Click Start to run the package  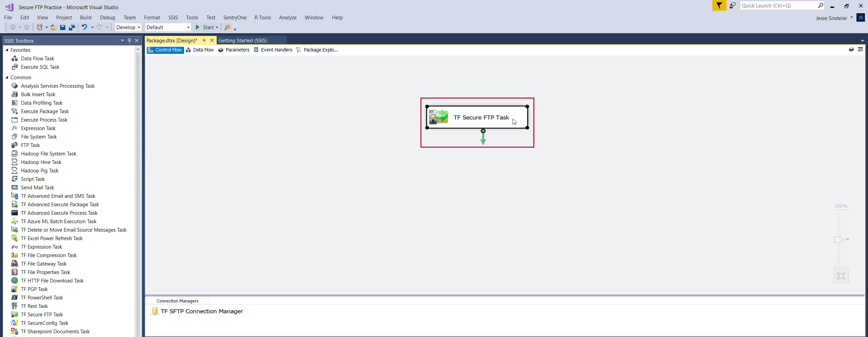point(207,27)
